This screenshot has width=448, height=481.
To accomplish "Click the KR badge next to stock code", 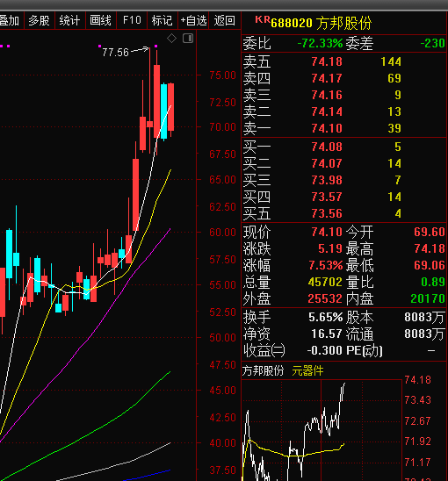I will tap(263, 20).
